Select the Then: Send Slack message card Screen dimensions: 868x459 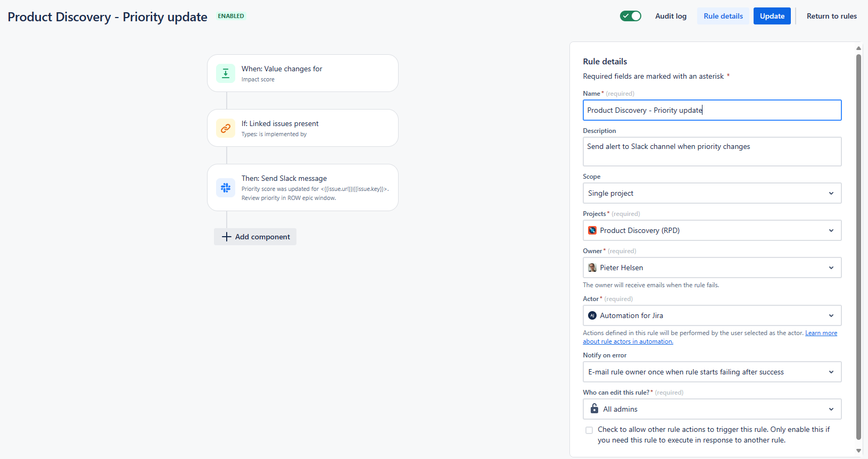[x=303, y=188]
